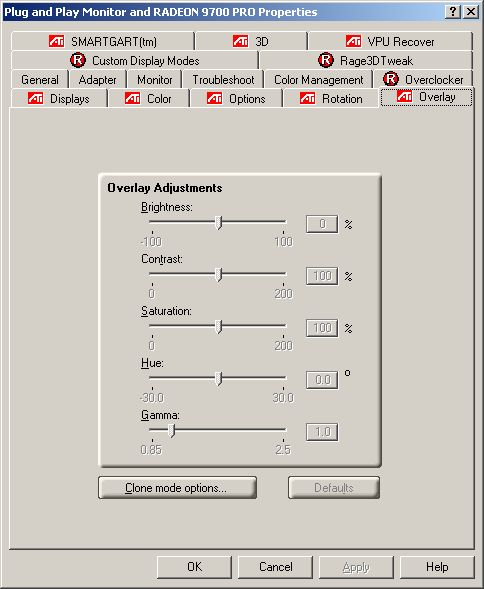484x589 pixels.
Task: Select the Troubleshoot tab
Action: [223, 79]
